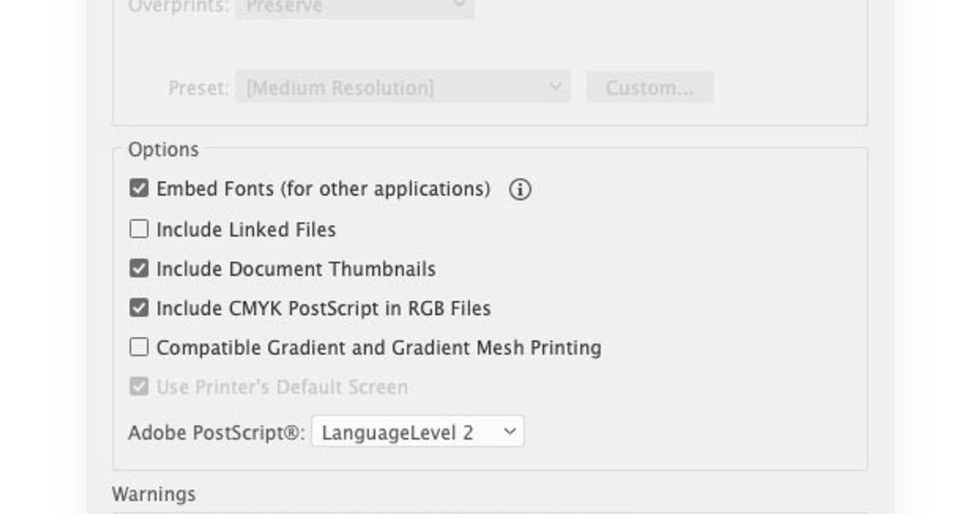Click the Options section heading
This screenshot has width=980, height=514.
point(163,149)
